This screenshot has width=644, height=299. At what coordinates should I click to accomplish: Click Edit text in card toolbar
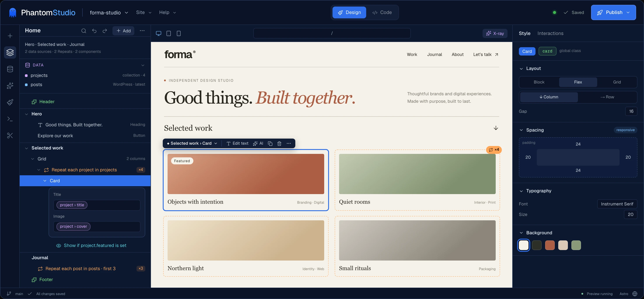(x=237, y=143)
